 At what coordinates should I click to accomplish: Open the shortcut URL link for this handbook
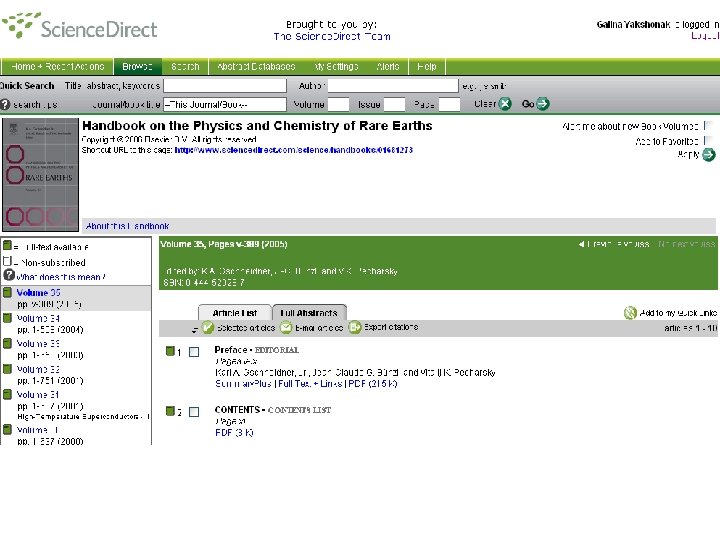(x=294, y=150)
